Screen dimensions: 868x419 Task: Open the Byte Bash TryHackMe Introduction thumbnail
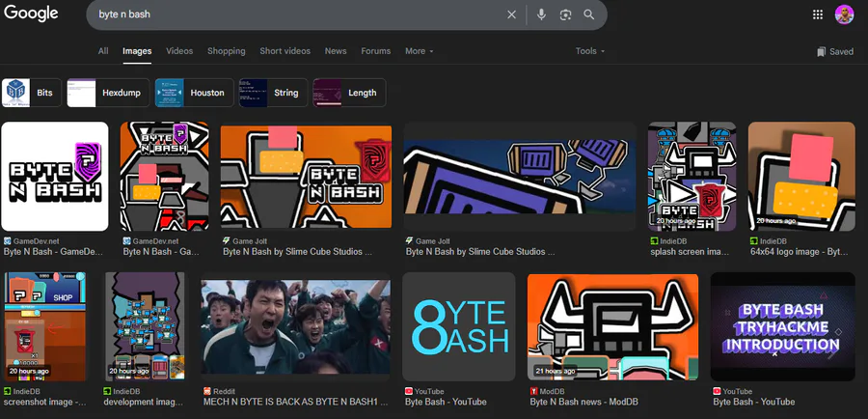[x=783, y=326]
